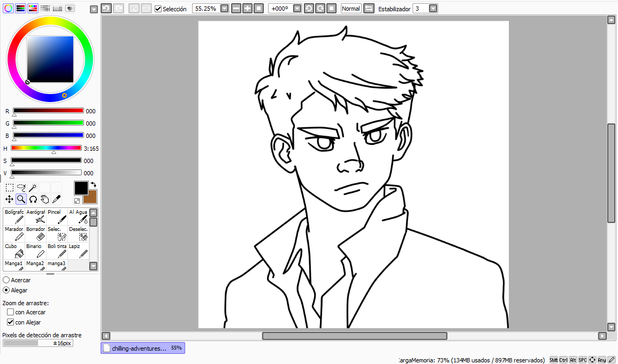Swap foreground and background colors arrow
Screen dimensions: 618x364
point(94,184)
